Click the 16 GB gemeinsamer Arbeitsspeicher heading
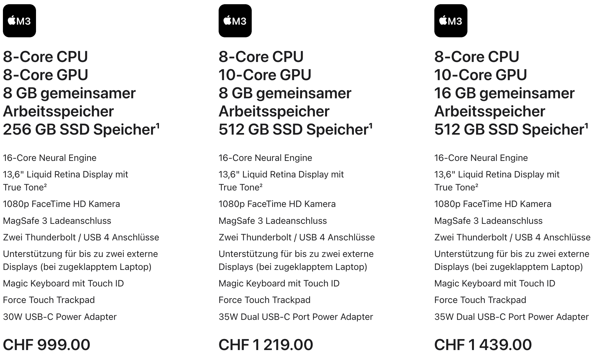The width and height of the screenshot is (604, 364). coord(504,102)
